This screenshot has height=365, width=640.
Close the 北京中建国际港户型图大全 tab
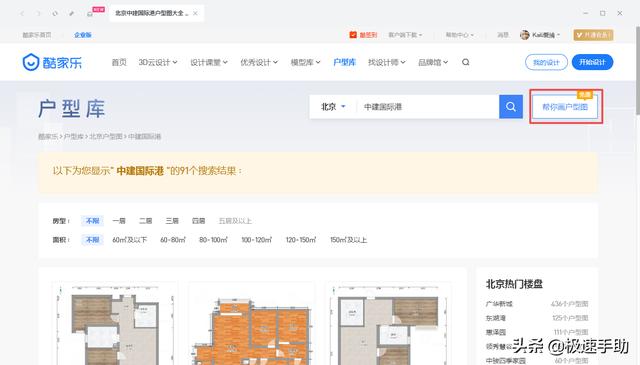195,13
